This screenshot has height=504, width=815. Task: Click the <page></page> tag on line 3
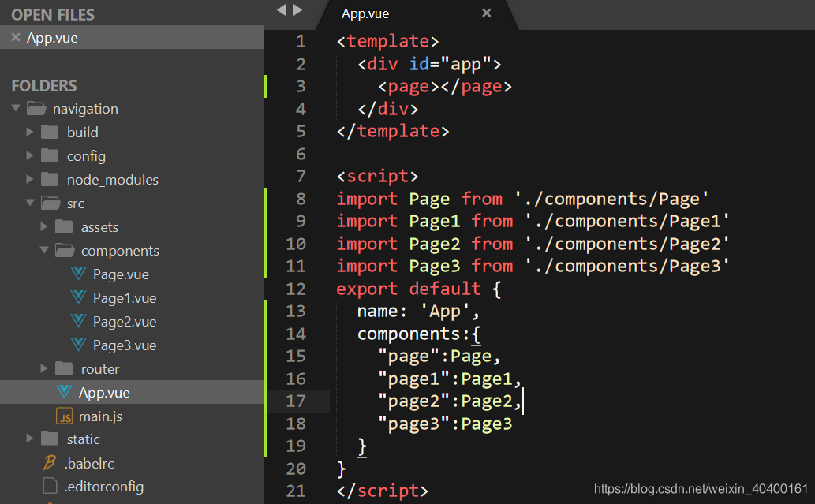445,86
